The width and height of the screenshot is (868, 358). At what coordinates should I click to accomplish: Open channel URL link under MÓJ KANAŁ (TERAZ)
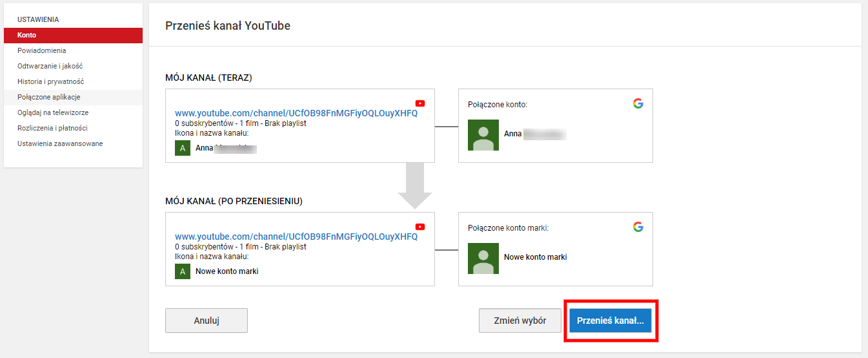pyautogui.click(x=296, y=113)
